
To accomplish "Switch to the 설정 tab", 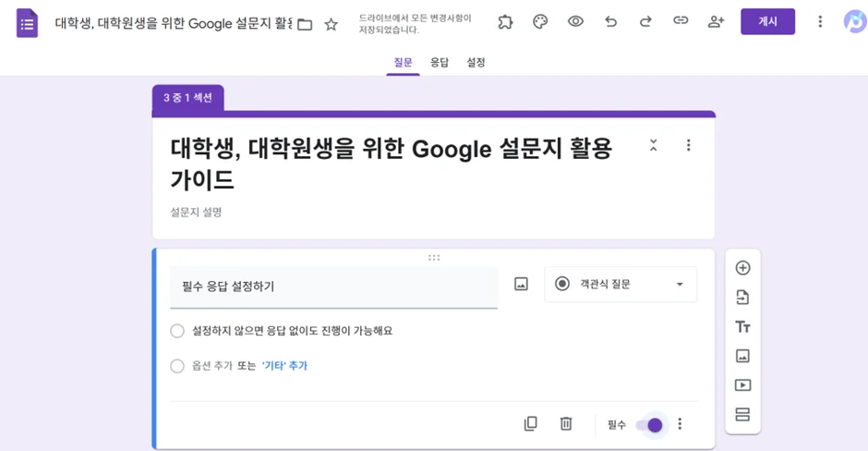I will pyautogui.click(x=476, y=62).
